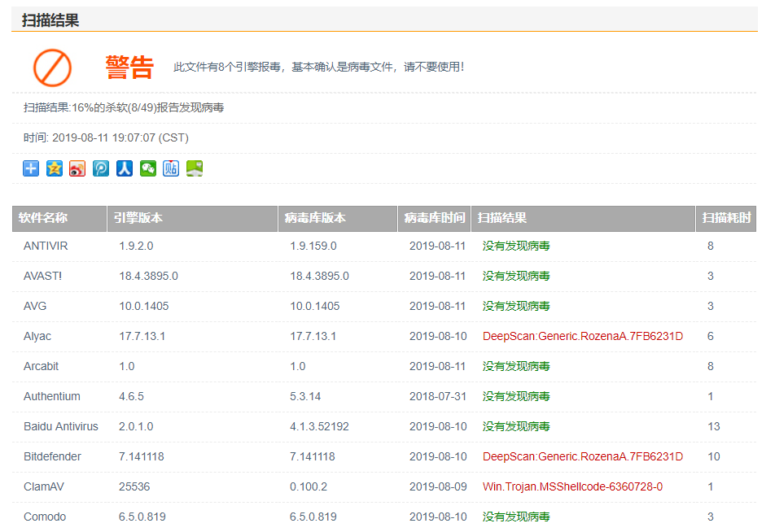Select Alyac engine version 17.7.13.1
The height and width of the screenshot is (532, 775).
(x=142, y=337)
